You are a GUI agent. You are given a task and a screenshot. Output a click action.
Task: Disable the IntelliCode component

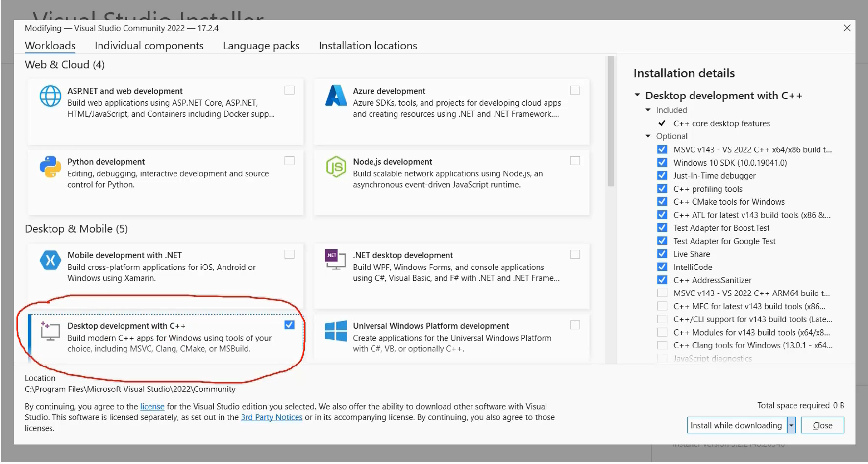(x=662, y=267)
